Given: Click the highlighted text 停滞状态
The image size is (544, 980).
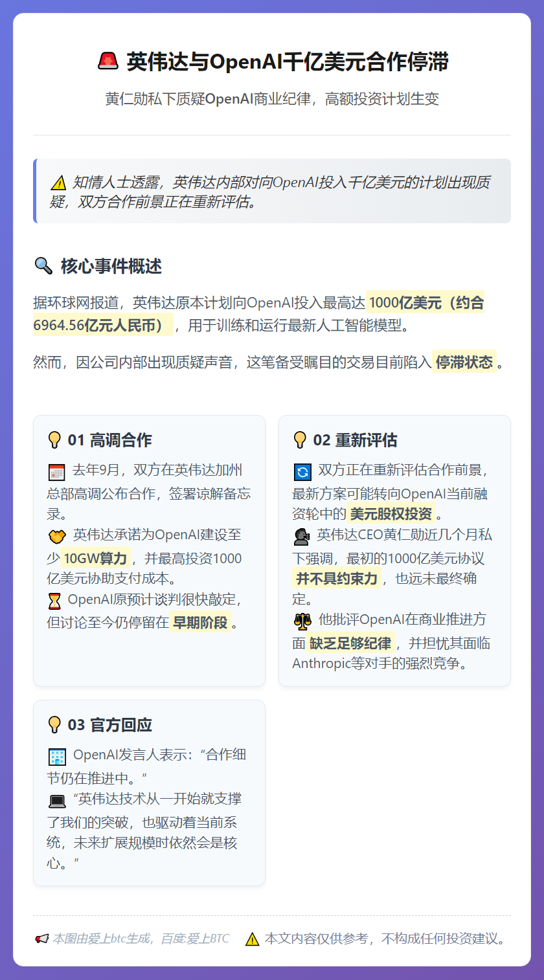Looking at the screenshot, I should [x=464, y=362].
